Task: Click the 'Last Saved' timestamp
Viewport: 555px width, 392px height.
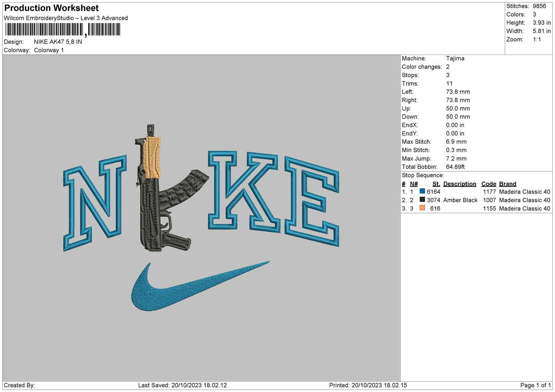Action: coord(183,385)
